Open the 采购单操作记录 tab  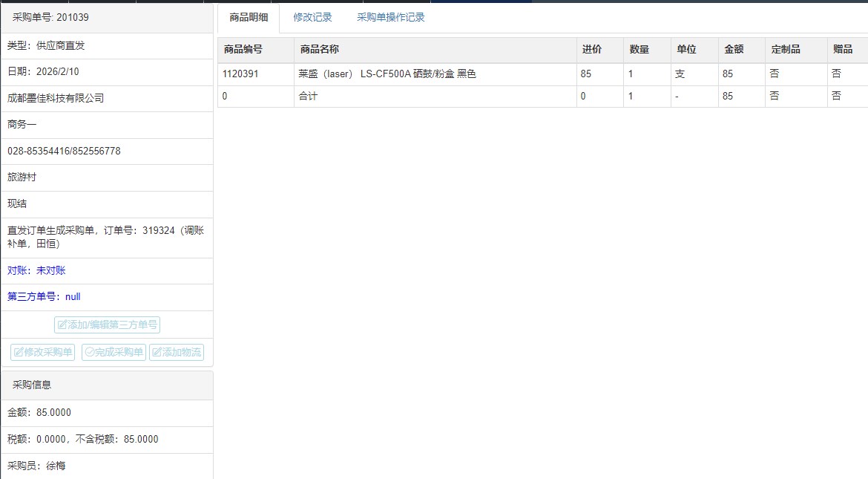point(390,17)
